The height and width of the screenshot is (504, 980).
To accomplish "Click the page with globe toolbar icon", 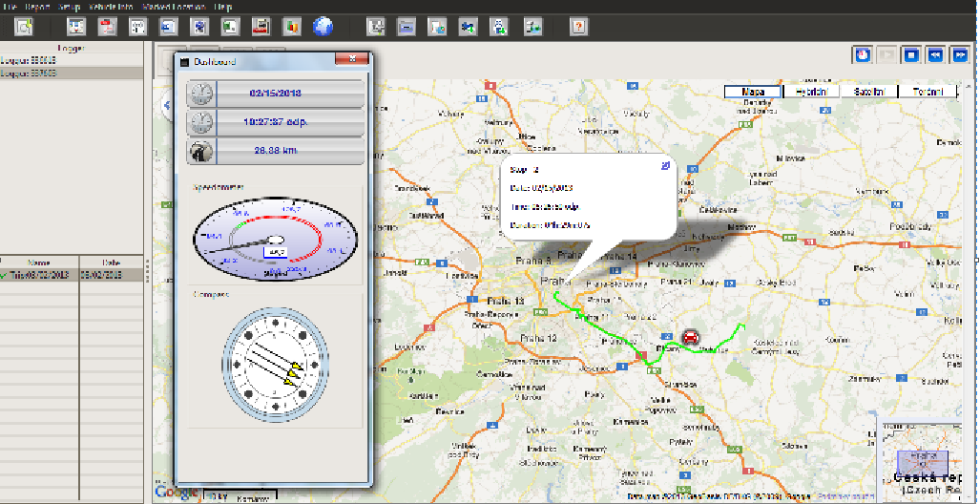I will click(x=437, y=27).
